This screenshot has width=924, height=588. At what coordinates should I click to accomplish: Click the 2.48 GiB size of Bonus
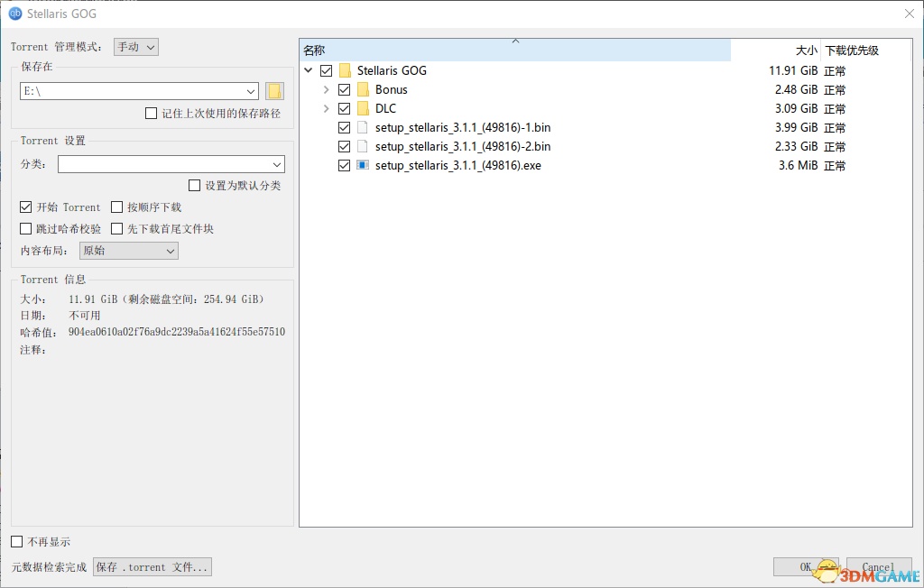pos(796,89)
